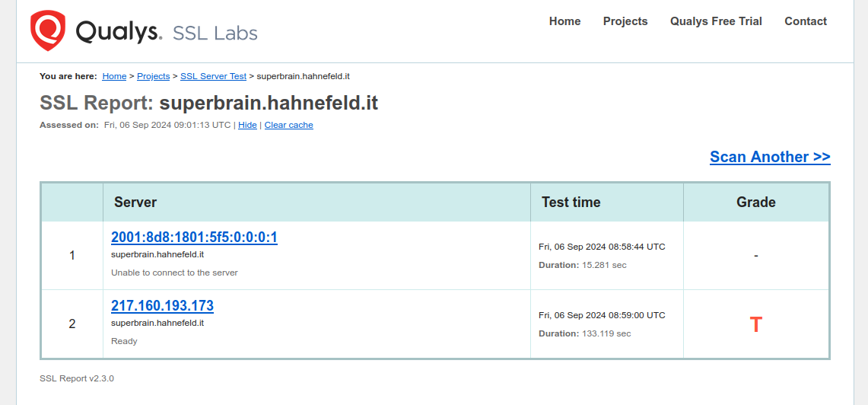Open IPv6 server 2001:8d8:1801:5f5:0:0:0:1 details
The height and width of the screenshot is (405, 868).
pyautogui.click(x=194, y=238)
